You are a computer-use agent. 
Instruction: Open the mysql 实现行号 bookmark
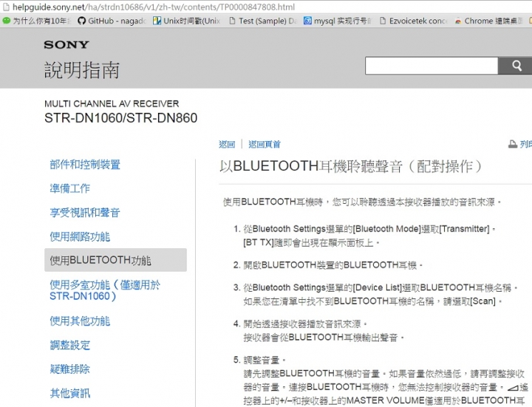pos(338,21)
